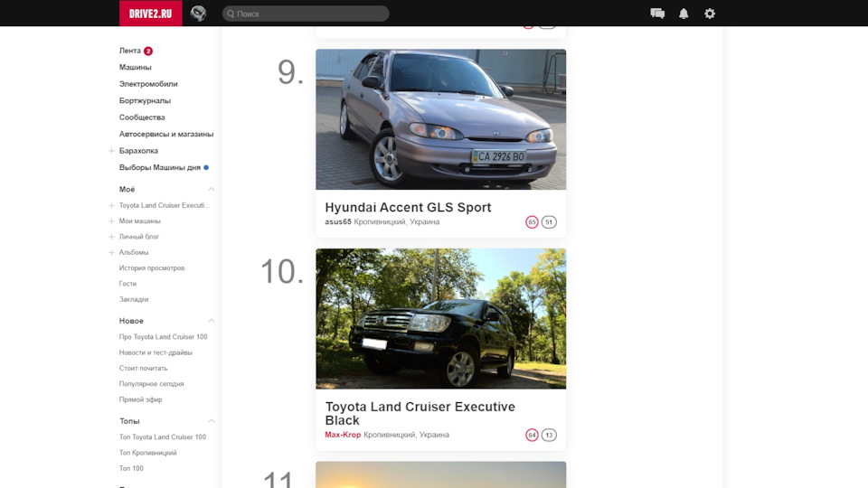Open Гости page
The height and width of the screenshot is (488, 868).
127,283
